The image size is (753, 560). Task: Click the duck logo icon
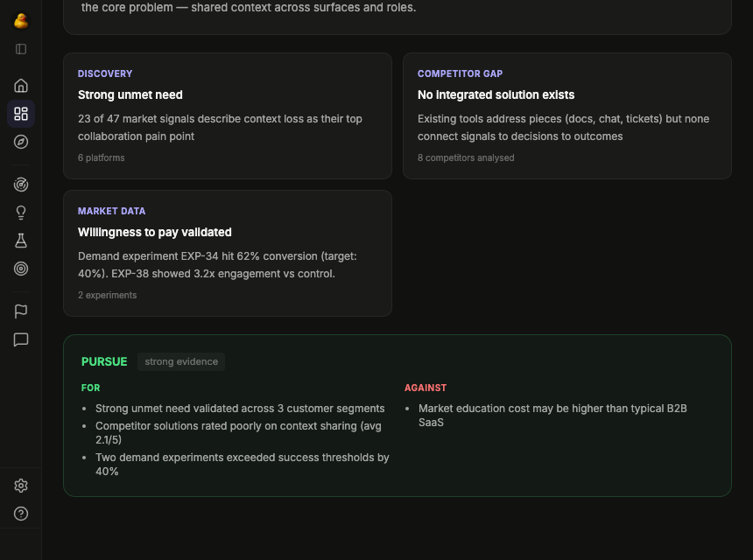pos(21,21)
